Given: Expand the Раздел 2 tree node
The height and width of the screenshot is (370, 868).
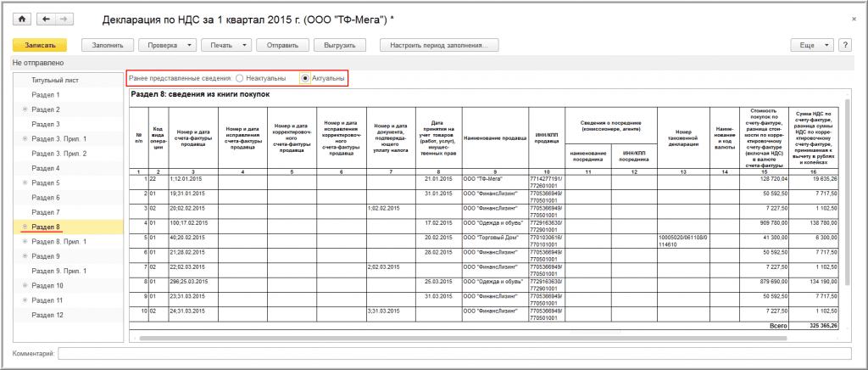Looking at the screenshot, I should pyautogui.click(x=25, y=109).
